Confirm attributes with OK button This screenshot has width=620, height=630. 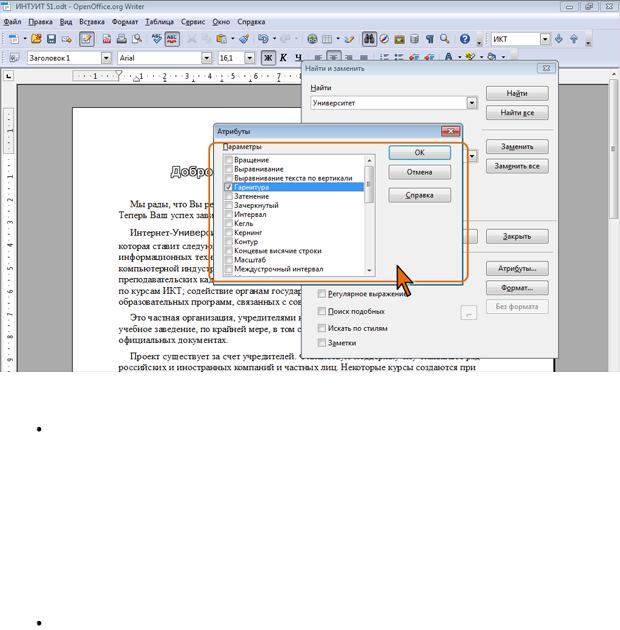[x=419, y=153]
